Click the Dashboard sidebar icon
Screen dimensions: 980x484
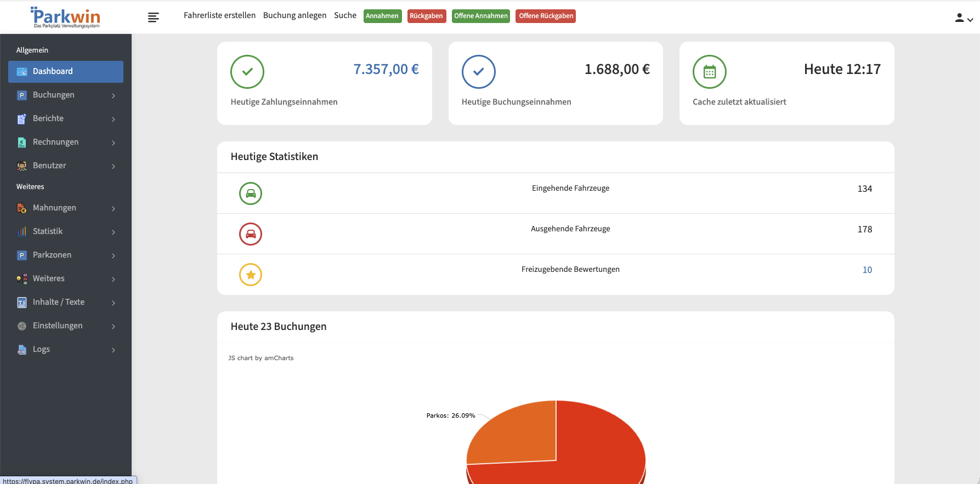click(22, 72)
